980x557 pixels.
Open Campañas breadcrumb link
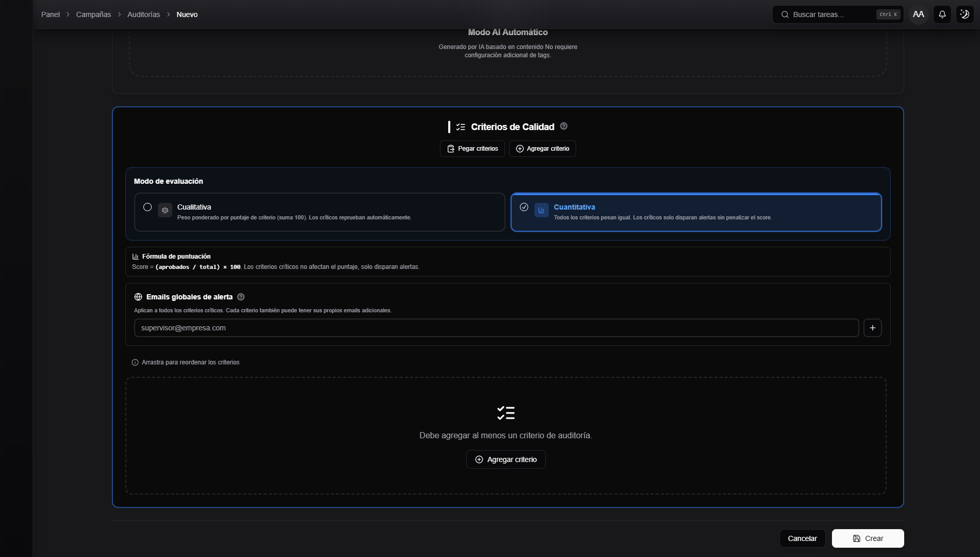[93, 14]
